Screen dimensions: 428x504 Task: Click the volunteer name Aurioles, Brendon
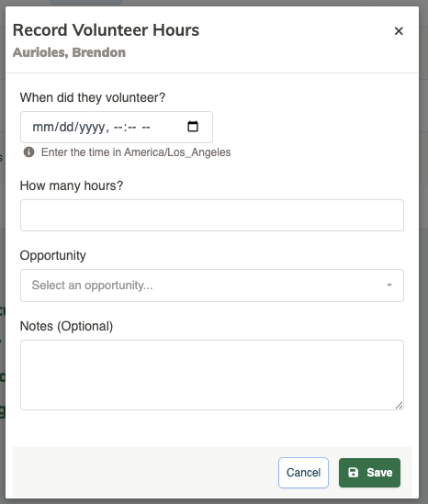point(69,52)
